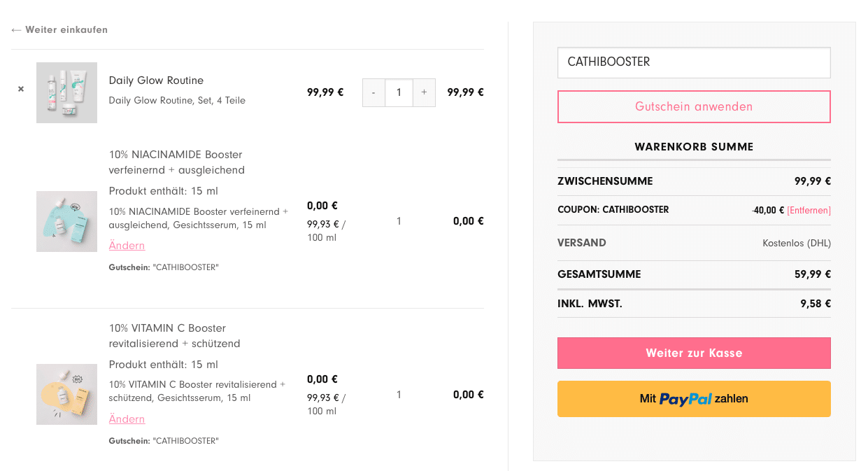
Task: Click the GESAMTSUMME total amount row
Action: pos(812,274)
